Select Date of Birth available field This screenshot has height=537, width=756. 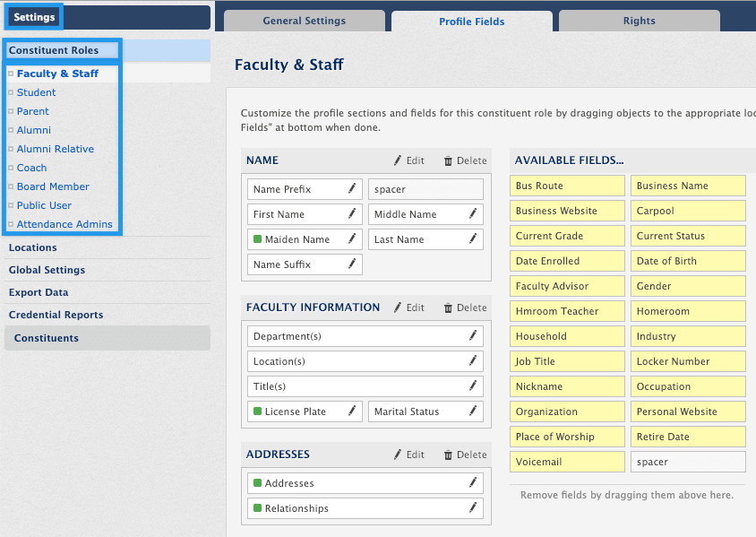click(x=688, y=261)
